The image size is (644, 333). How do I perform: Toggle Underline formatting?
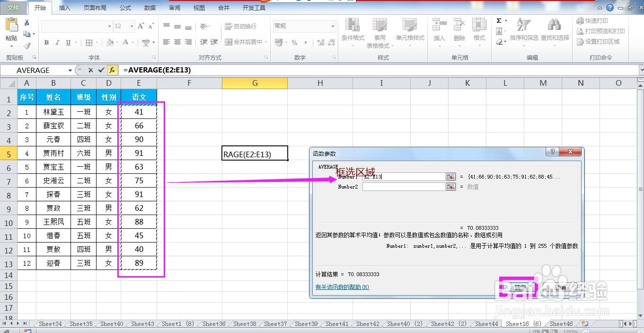click(68, 43)
